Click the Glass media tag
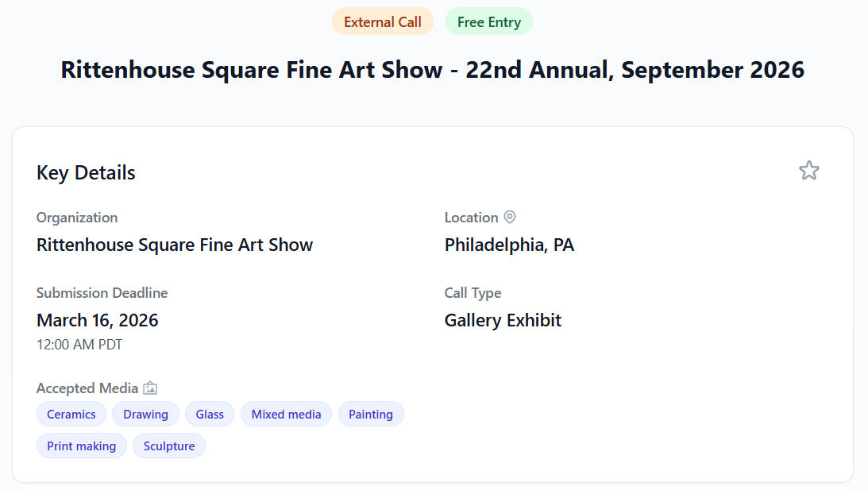The width and height of the screenshot is (868, 490). point(209,414)
